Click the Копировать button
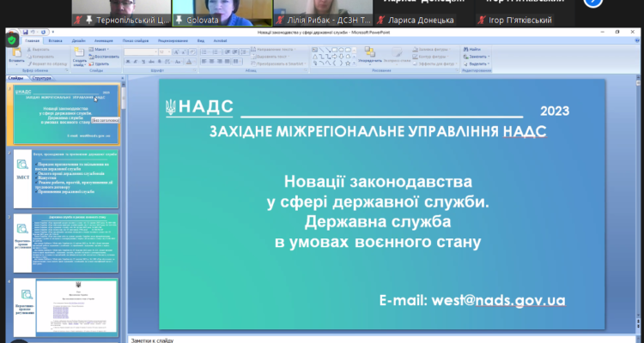This screenshot has height=343, width=644. [x=40, y=57]
